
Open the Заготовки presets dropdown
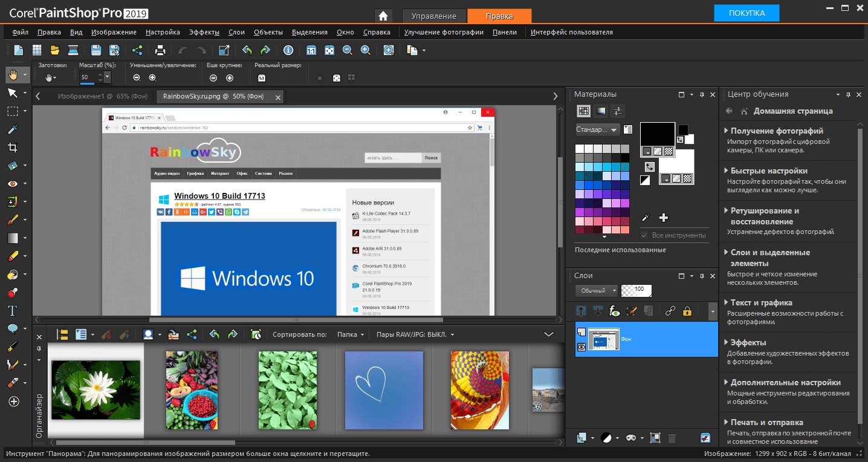[51, 77]
